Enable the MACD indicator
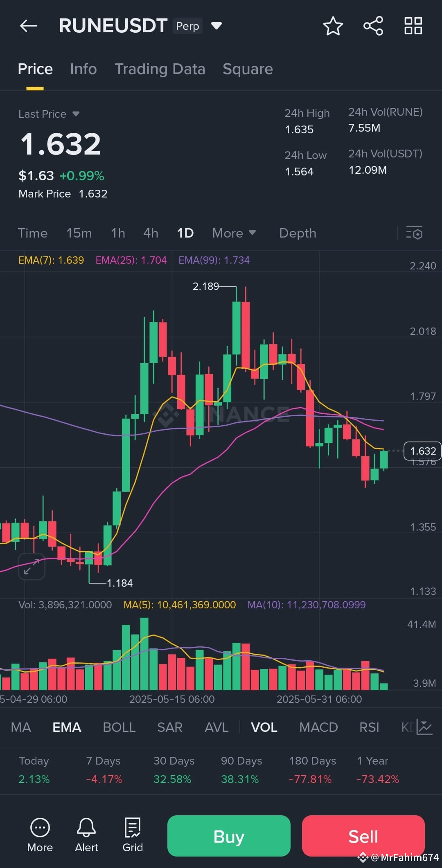Image resolution: width=442 pixels, height=868 pixels. tap(319, 727)
